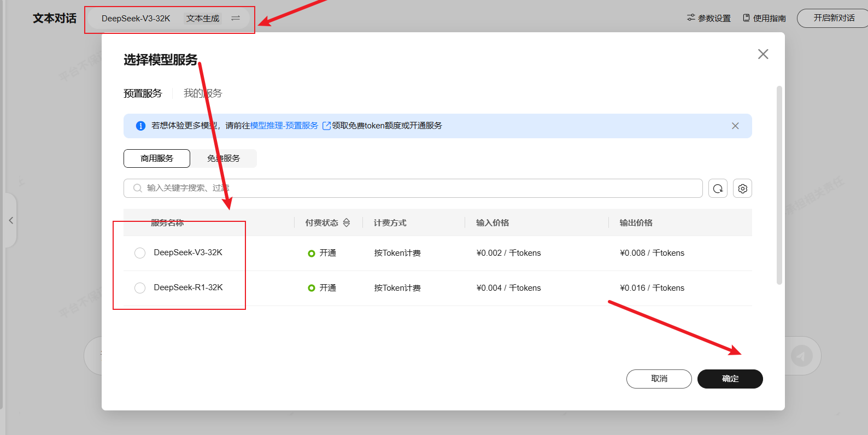Click the send message arrow icon

pos(801,356)
